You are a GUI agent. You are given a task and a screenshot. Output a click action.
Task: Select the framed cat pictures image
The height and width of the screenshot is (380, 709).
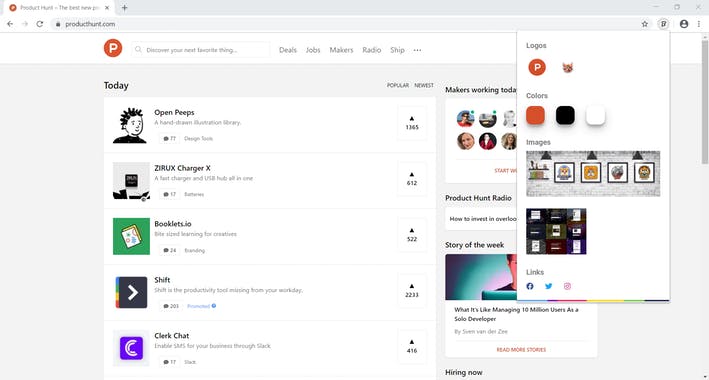(x=593, y=174)
